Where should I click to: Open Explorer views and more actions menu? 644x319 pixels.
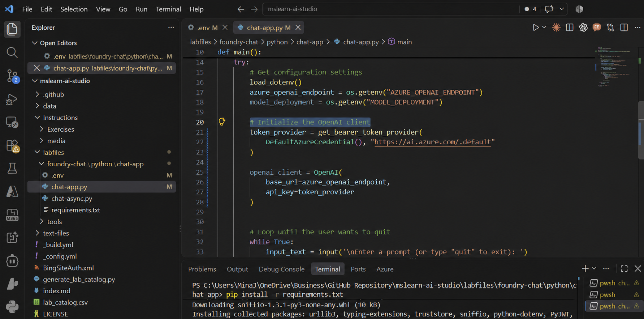coord(171,27)
